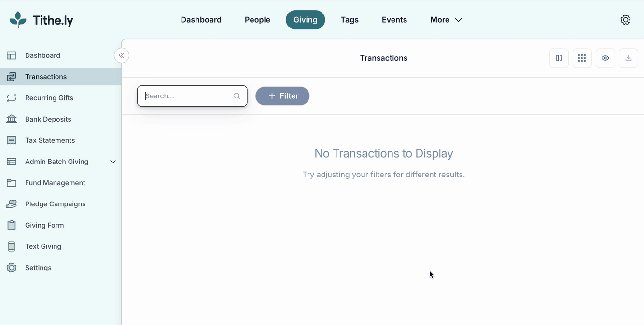The height and width of the screenshot is (325, 644).
Task: Open the Tags tab
Action: pyautogui.click(x=350, y=20)
